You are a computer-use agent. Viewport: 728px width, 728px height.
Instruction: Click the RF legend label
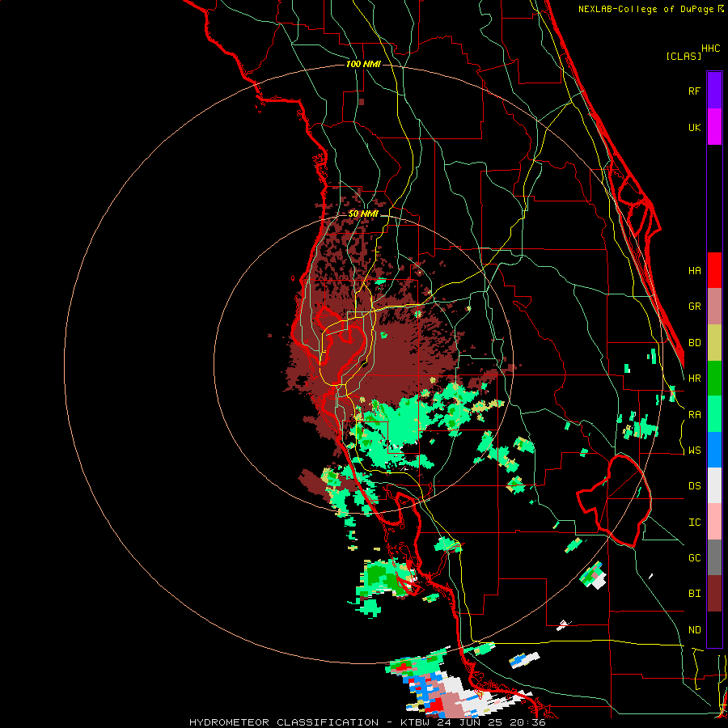coord(694,91)
